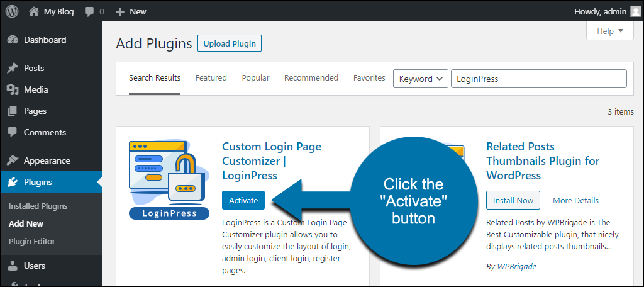
Task: Go to Installed Plugins submenu
Action: tap(38, 206)
